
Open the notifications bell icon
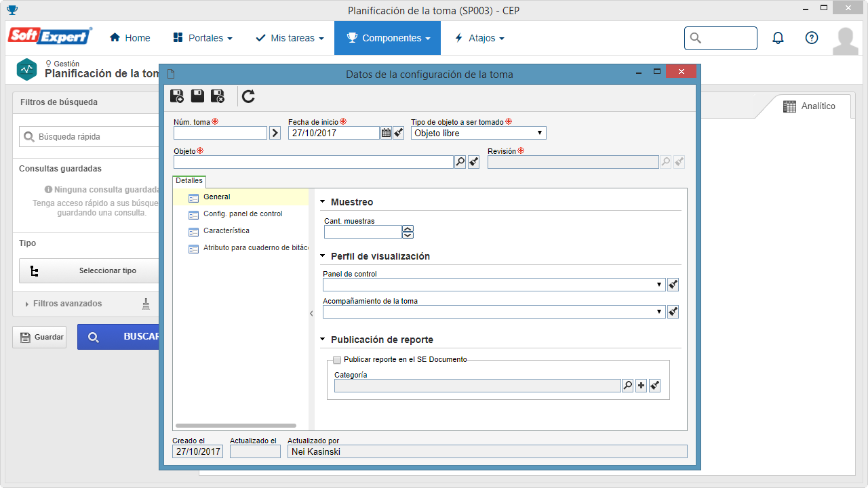[x=778, y=38]
